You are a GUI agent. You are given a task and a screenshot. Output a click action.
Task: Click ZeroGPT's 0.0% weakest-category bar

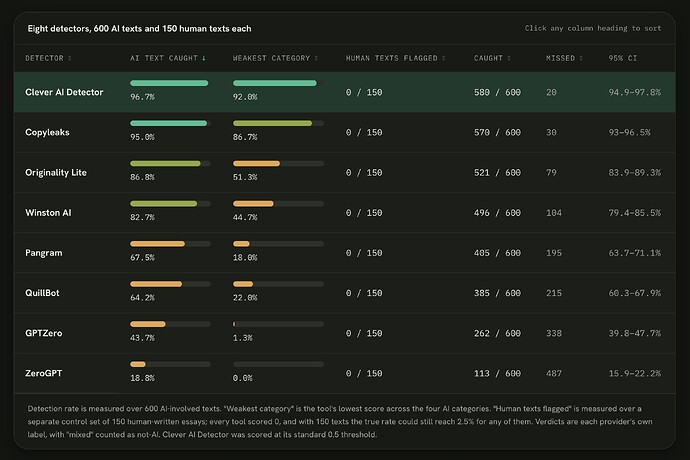(278, 364)
